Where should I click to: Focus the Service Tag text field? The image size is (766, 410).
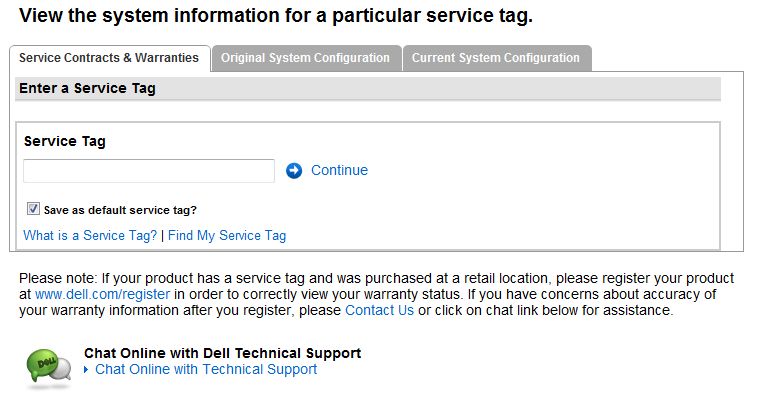tap(149, 171)
